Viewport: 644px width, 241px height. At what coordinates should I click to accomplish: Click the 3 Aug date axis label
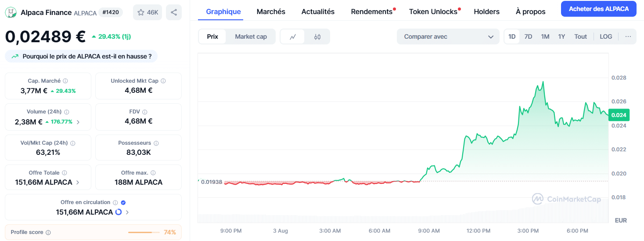[280, 231]
